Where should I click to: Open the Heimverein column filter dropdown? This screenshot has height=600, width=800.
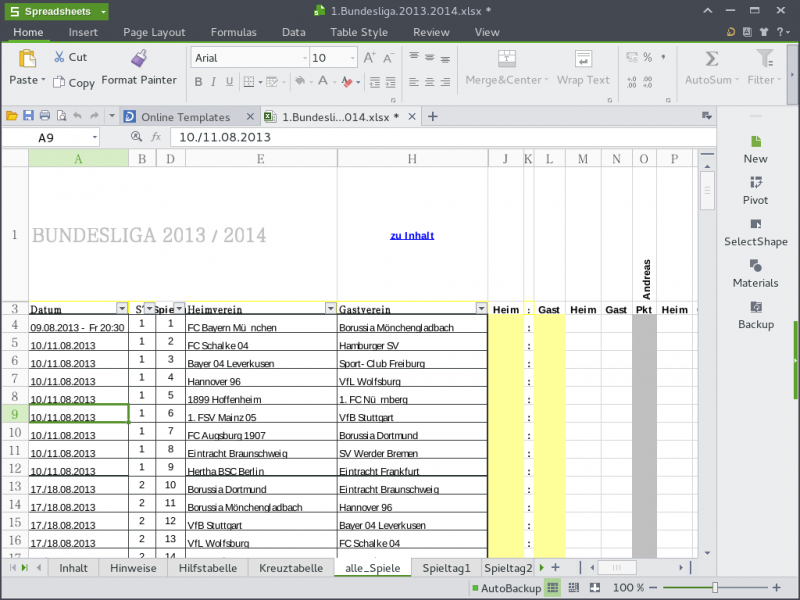330,309
